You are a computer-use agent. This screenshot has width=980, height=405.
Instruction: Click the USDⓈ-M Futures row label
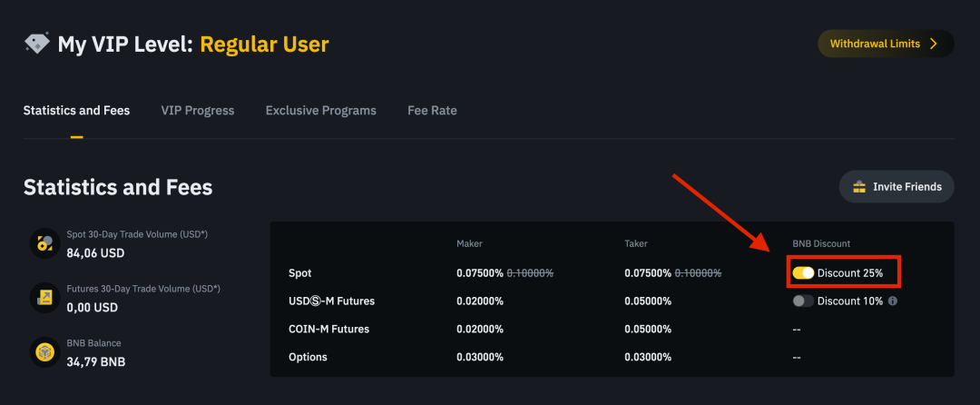(332, 301)
